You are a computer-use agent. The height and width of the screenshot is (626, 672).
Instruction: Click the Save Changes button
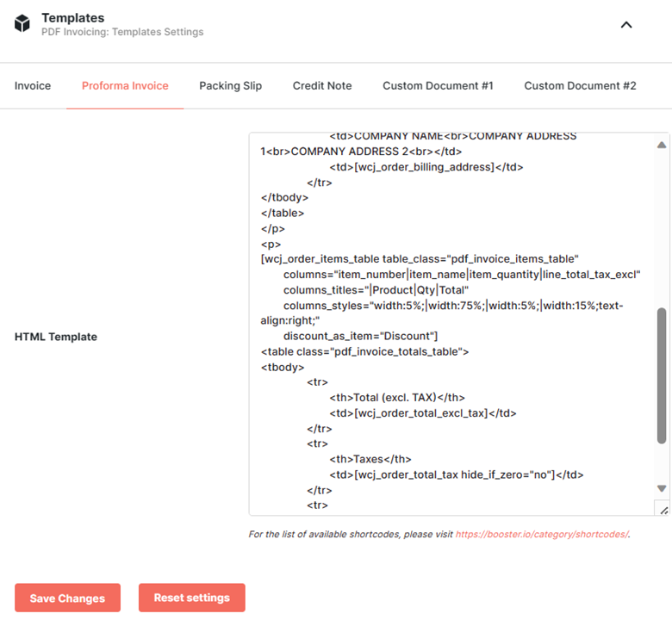pos(68,598)
